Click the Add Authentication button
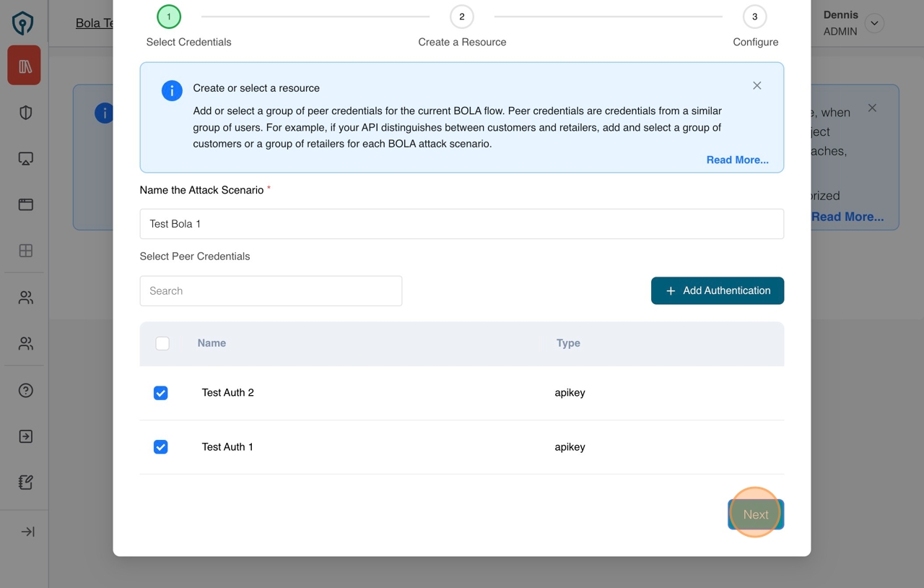This screenshot has width=924, height=588. (717, 290)
